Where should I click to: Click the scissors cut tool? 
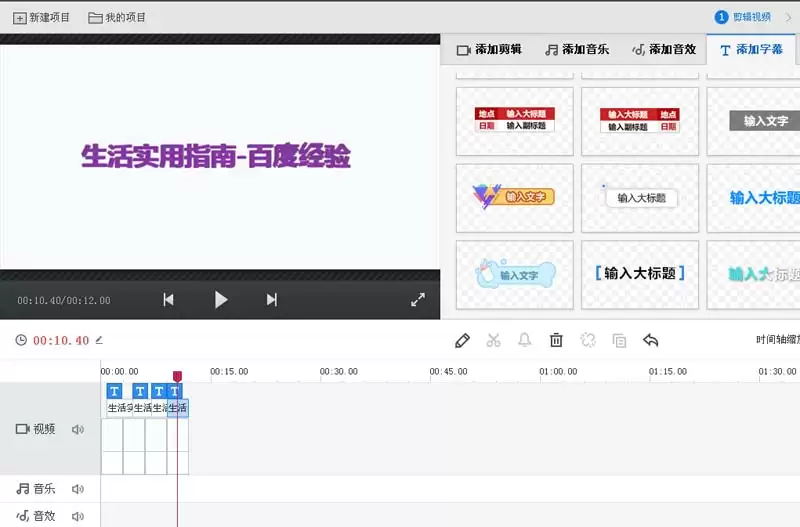(x=493, y=340)
